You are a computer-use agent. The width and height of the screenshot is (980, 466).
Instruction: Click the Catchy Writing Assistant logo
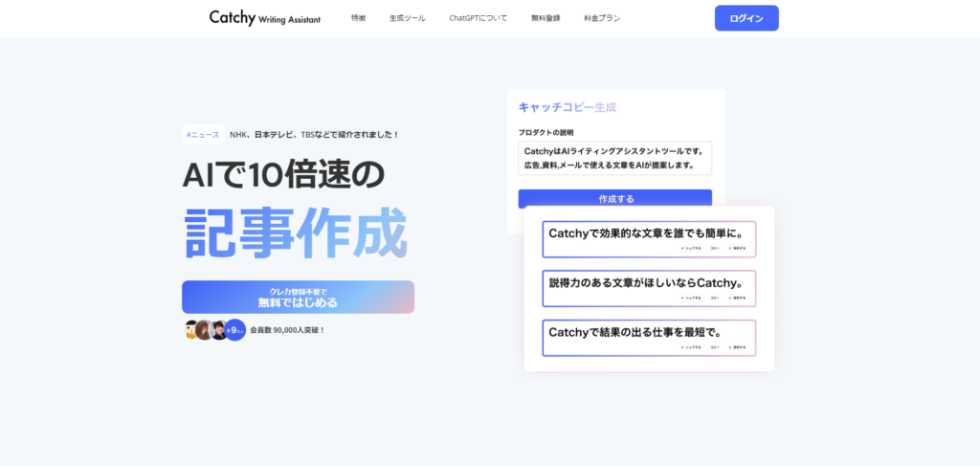point(265,17)
